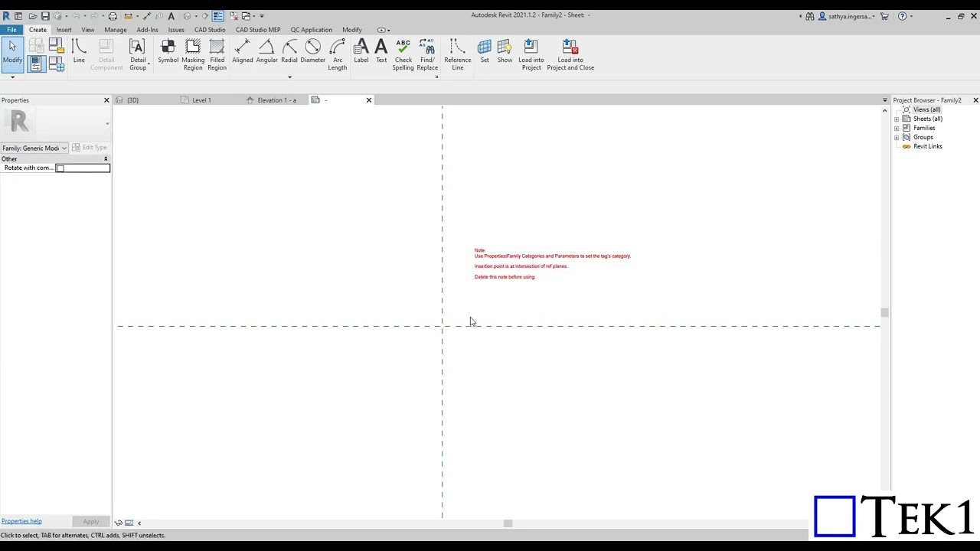Click the Save icon in quick access toolbar

point(45,16)
